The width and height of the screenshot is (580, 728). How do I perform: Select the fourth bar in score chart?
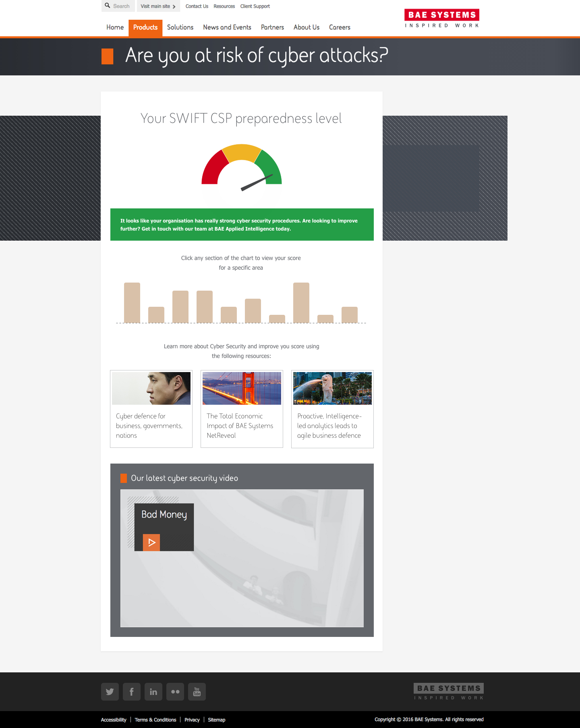tap(205, 307)
